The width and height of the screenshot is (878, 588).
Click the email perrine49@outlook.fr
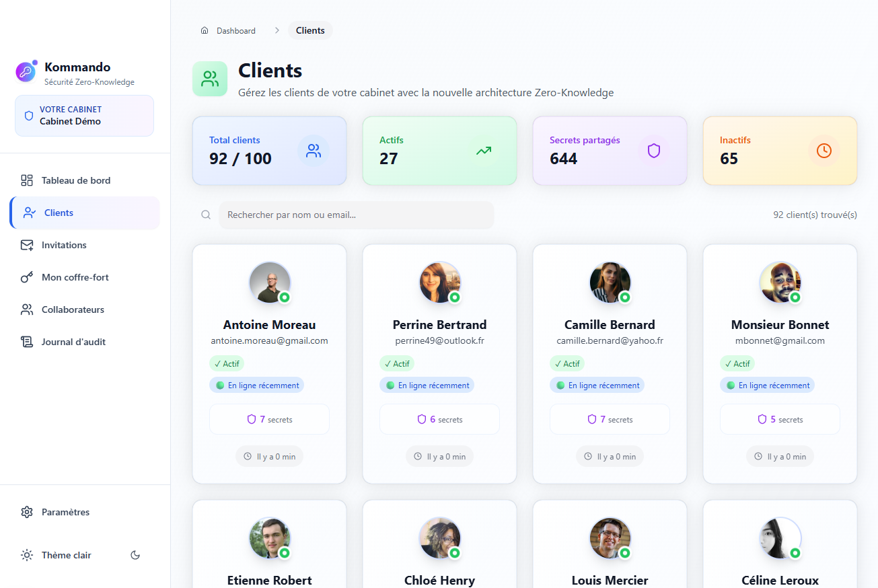[440, 341]
